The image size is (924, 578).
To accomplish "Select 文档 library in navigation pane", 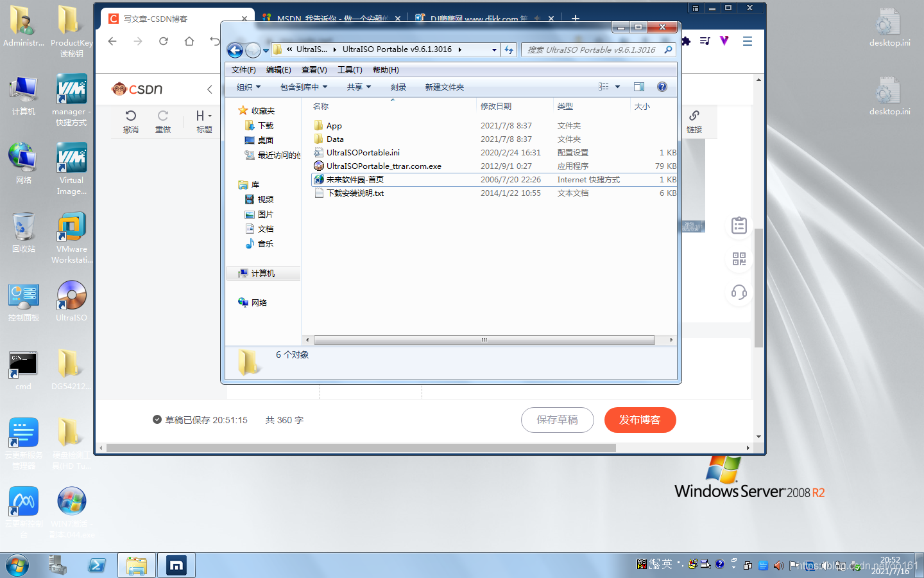I will coord(265,229).
